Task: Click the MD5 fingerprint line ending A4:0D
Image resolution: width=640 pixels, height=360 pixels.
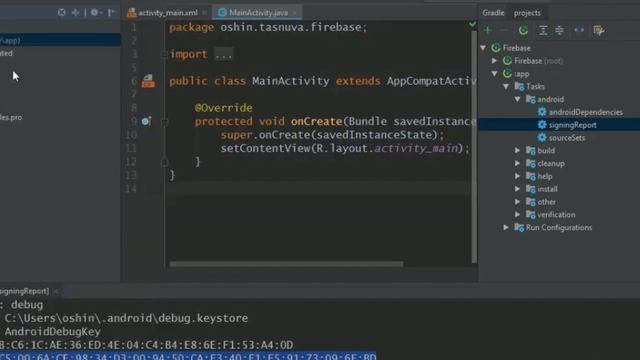Action: coord(147,345)
